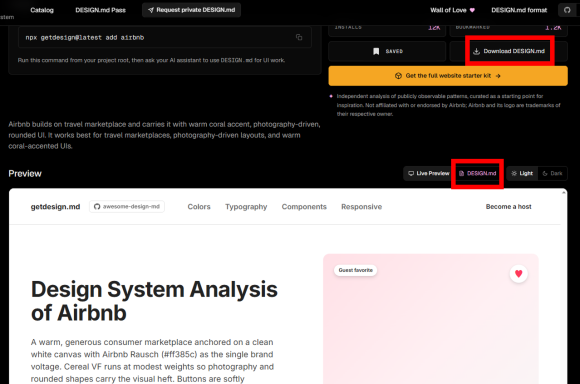Viewport: 580px width, 384px height.
Task: Click the Design System Analysis of Airbnb heading
Action: click(x=154, y=301)
